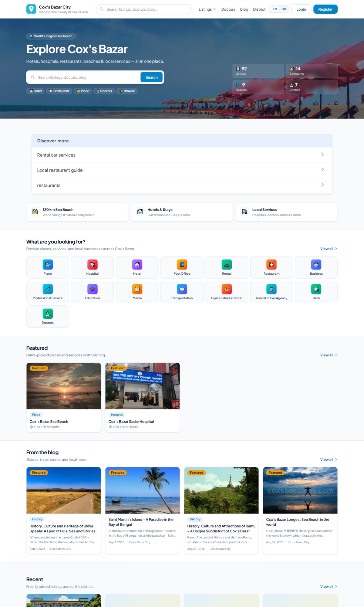Open Cox's Bazar Sea Beach featured image

(x=64, y=386)
